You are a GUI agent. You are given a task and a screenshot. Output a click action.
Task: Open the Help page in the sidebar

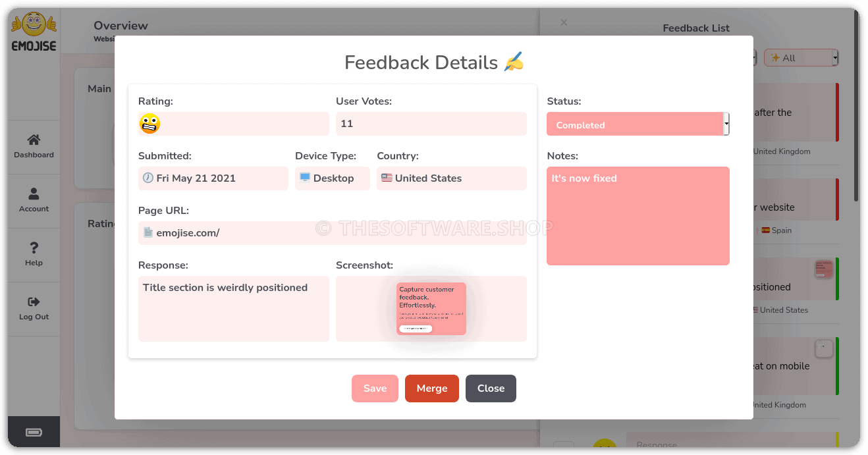(34, 255)
